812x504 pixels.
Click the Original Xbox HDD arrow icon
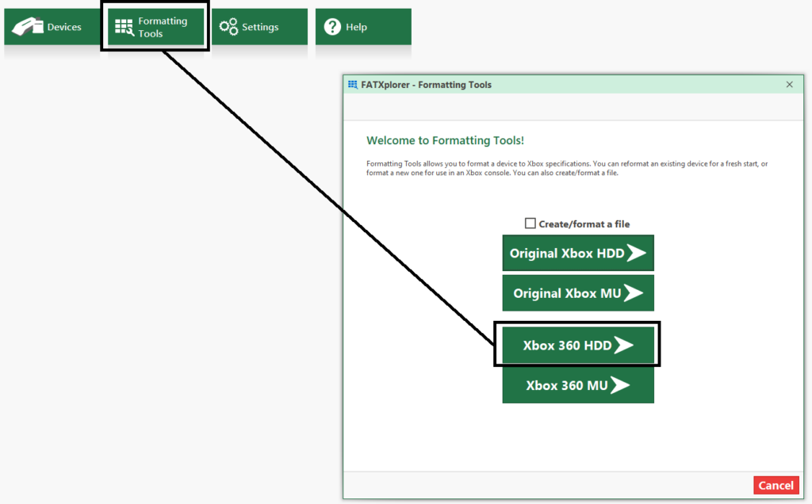637,253
